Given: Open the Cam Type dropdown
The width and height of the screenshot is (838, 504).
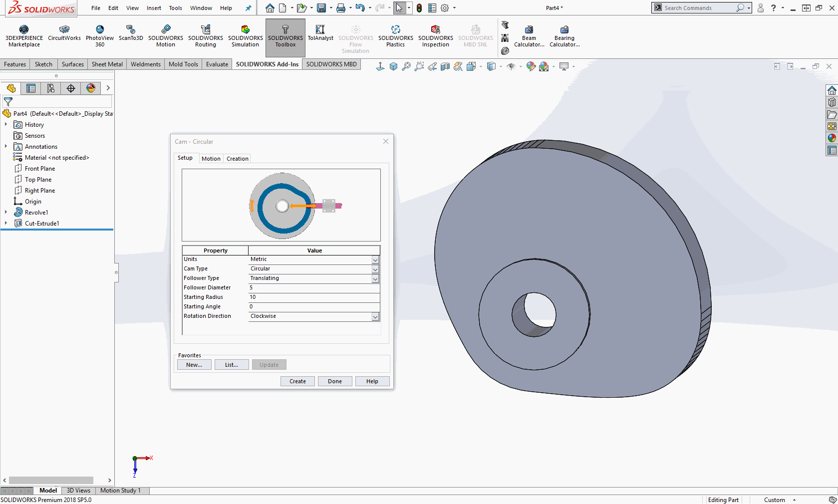Looking at the screenshot, I should coord(375,269).
